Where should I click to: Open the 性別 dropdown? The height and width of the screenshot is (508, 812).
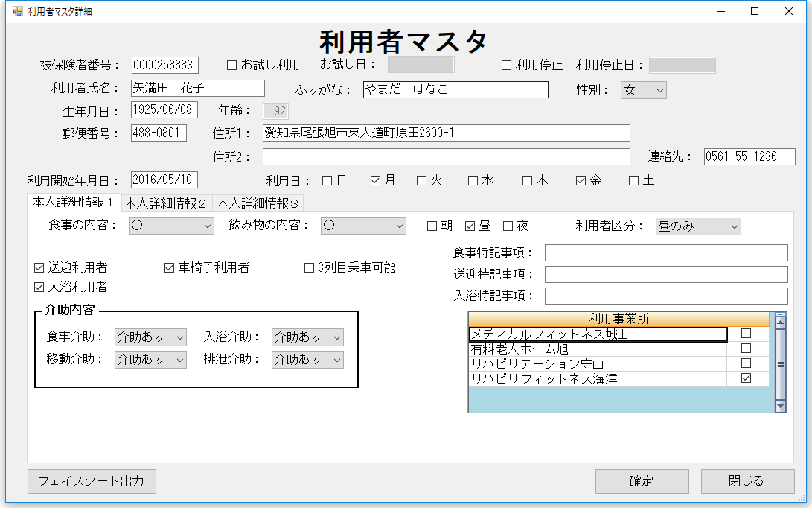tap(643, 90)
